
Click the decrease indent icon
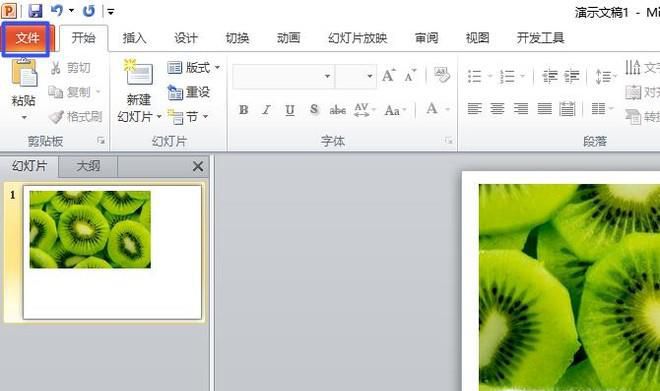[x=549, y=76]
